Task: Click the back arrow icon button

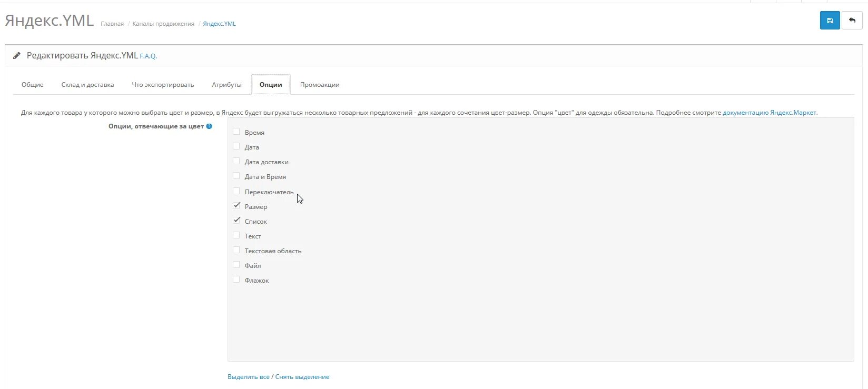Action: click(x=852, y=21)
